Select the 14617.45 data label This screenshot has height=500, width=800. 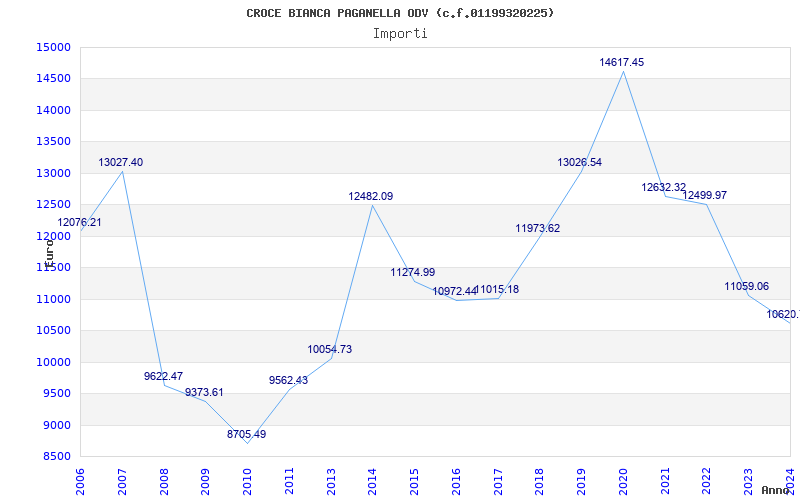[x=621, y=62]
